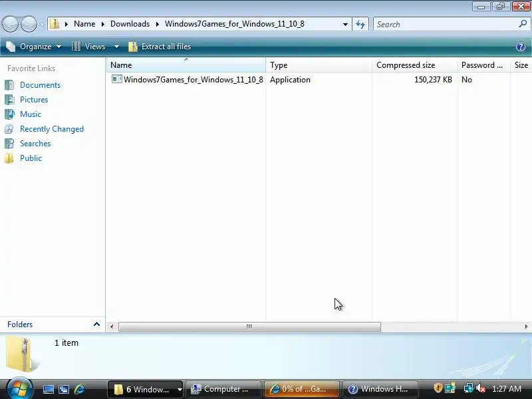Expand the arrow after Name breadcrumb
The image size is (532, 399).
click(103, 25)
